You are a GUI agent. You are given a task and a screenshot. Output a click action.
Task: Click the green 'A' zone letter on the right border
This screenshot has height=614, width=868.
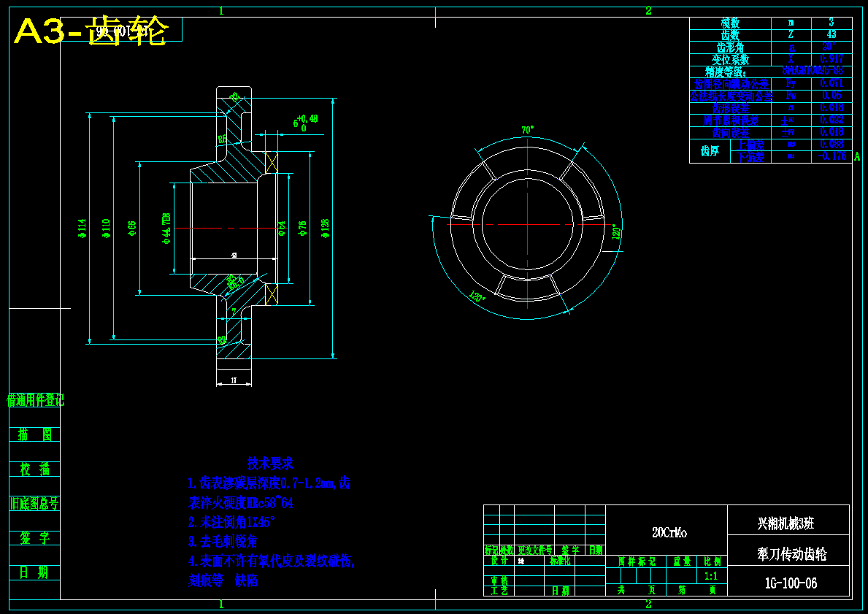click(857, 156)
